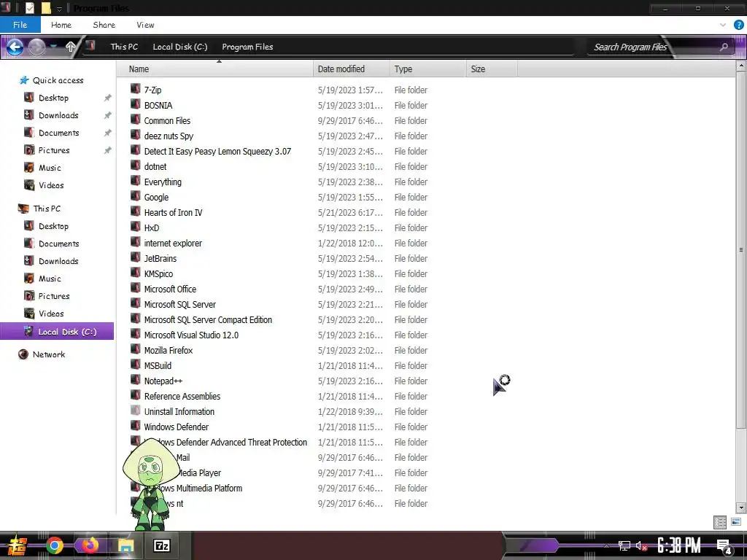747x560 pixels.
Task: Click the This PC breadcrumb
Action: pyautogui.click(x=124, y=47)
